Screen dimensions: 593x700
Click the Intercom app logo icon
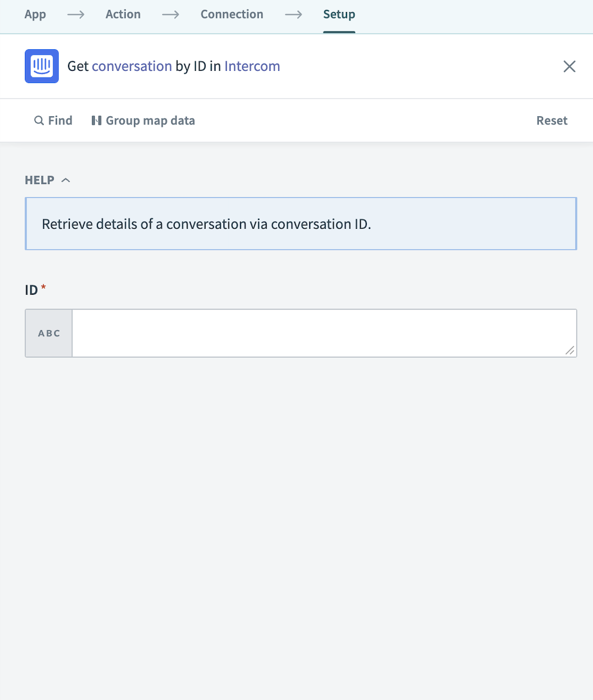(x=41, y=66)
